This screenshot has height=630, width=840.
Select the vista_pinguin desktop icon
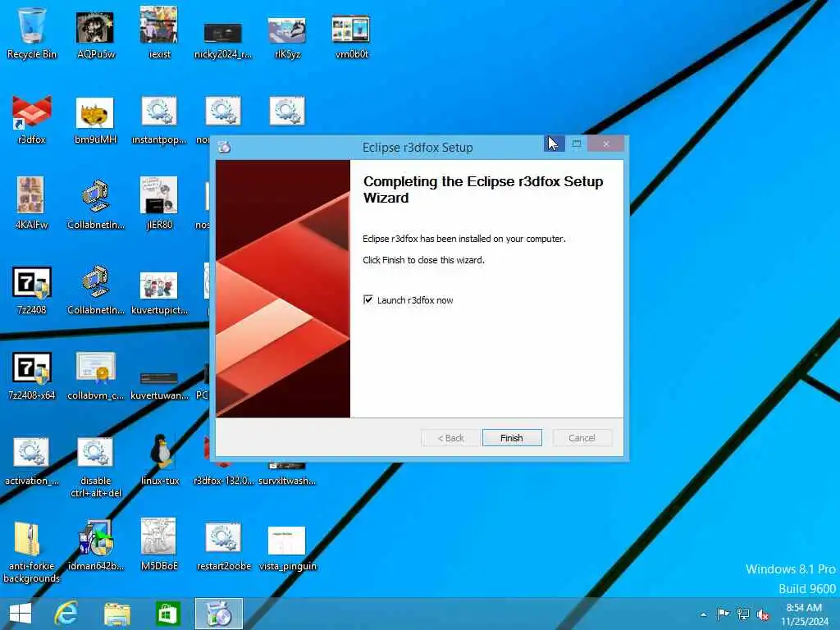[287, 549]
